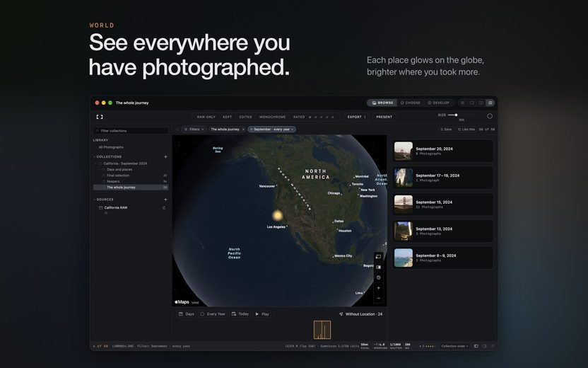The image size is (588, 368).
Task: Select the map view icon
Action: [490, 103]
